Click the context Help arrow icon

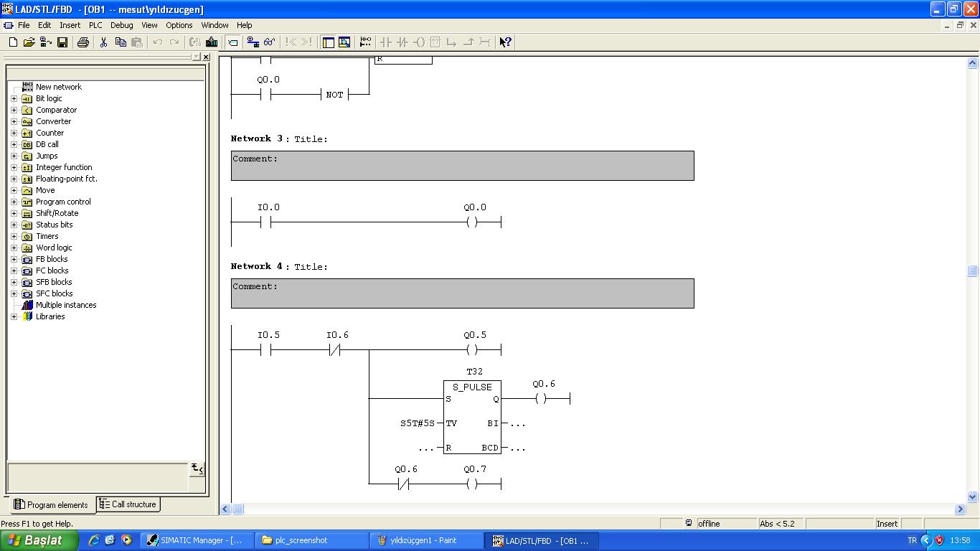click(505, 42)
